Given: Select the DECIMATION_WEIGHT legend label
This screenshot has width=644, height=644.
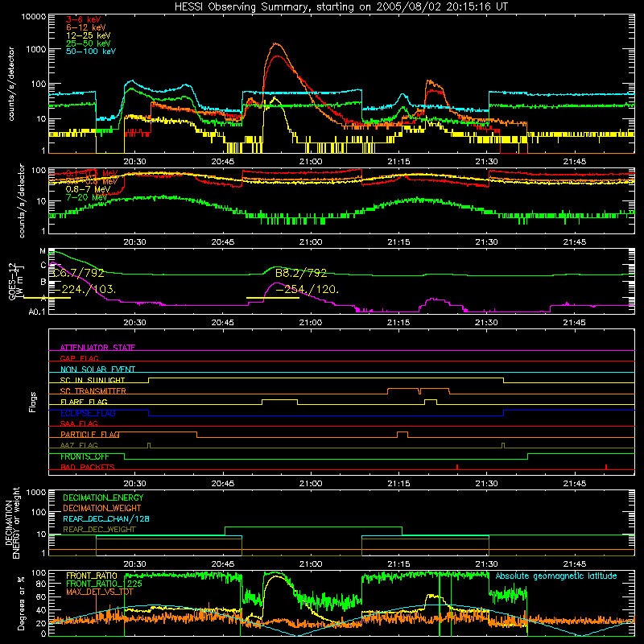Looking at the screenshot, I should coord(102,508).
